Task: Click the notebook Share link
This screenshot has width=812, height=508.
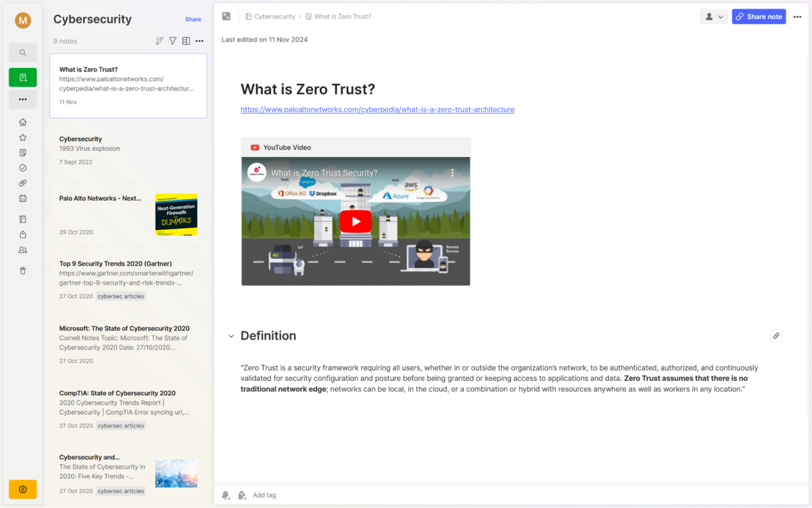Action: [x=193, y=19]
